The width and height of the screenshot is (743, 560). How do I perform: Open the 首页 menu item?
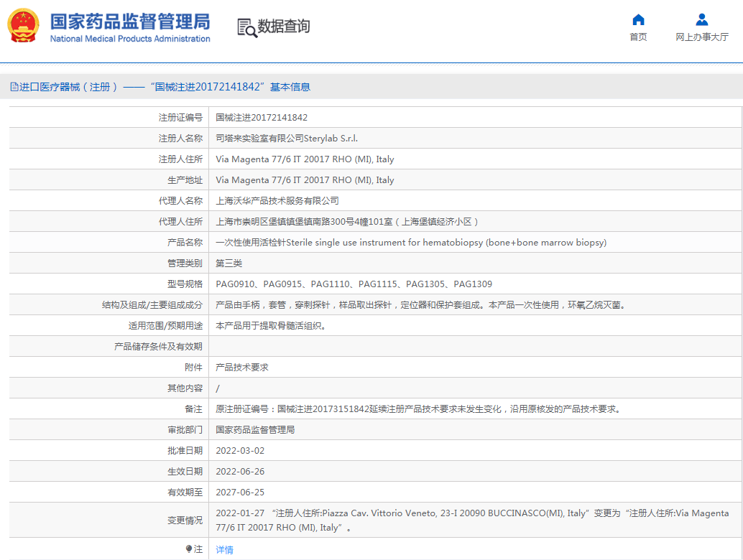(638, 37)
